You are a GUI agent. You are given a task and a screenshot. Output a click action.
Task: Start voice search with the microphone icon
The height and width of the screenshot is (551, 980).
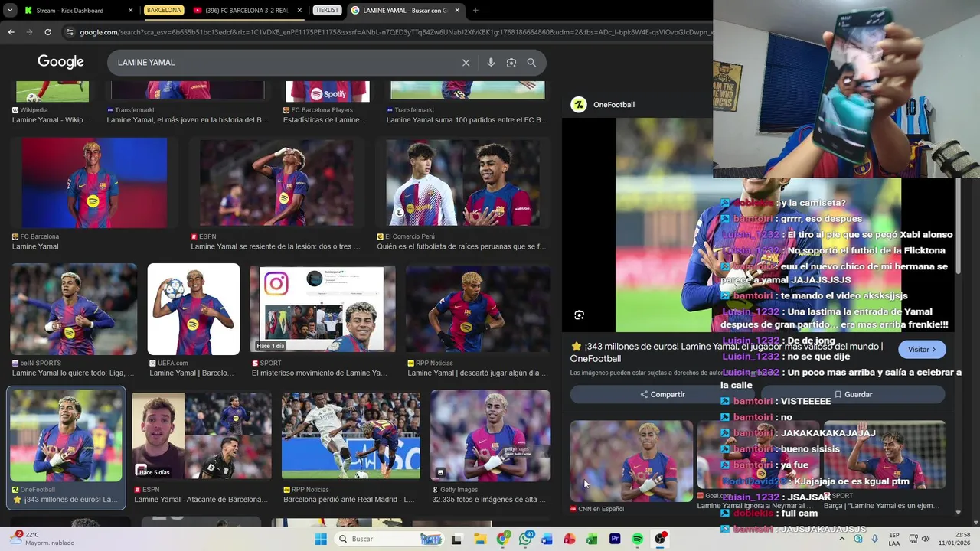(491, 63)
